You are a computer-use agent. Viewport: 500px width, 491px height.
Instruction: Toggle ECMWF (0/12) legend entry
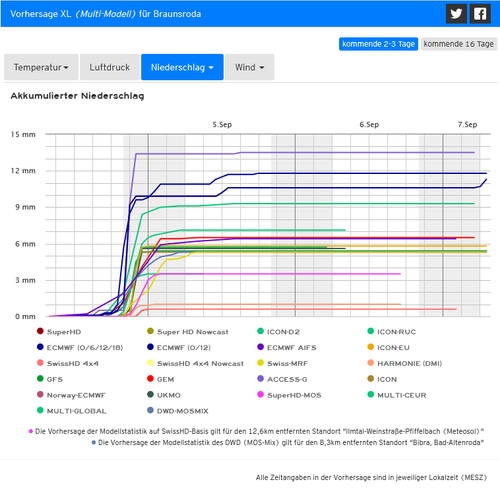tap(179, 348)
